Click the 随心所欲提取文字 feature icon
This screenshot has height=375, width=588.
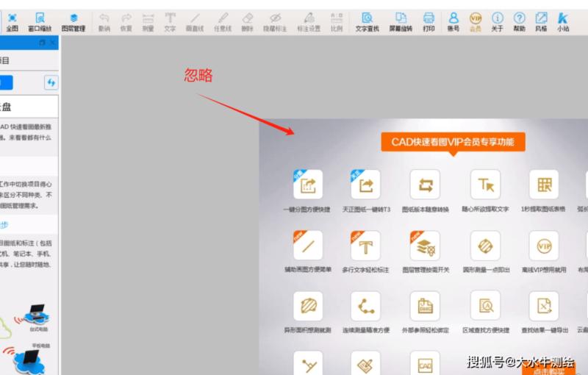click(x=485, y=184)
